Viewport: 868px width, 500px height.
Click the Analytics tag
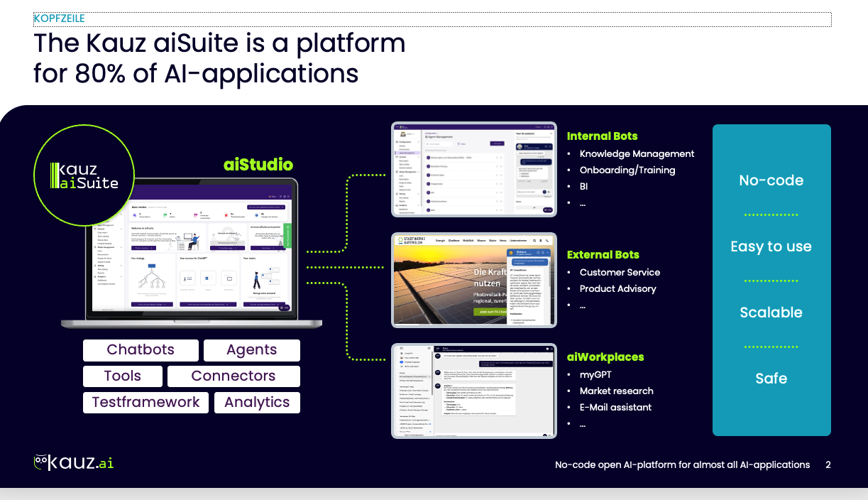click(257, 403)
